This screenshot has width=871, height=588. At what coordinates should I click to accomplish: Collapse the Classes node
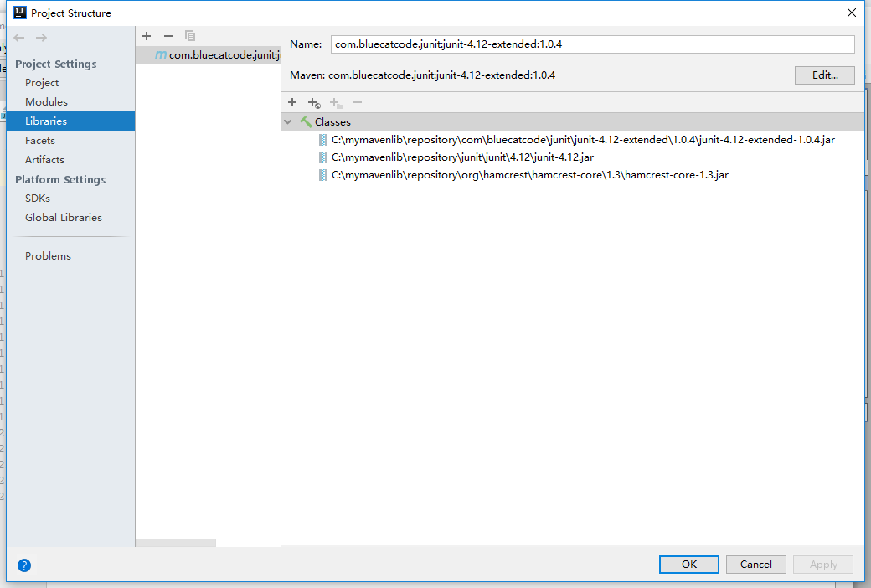[288, 121]
